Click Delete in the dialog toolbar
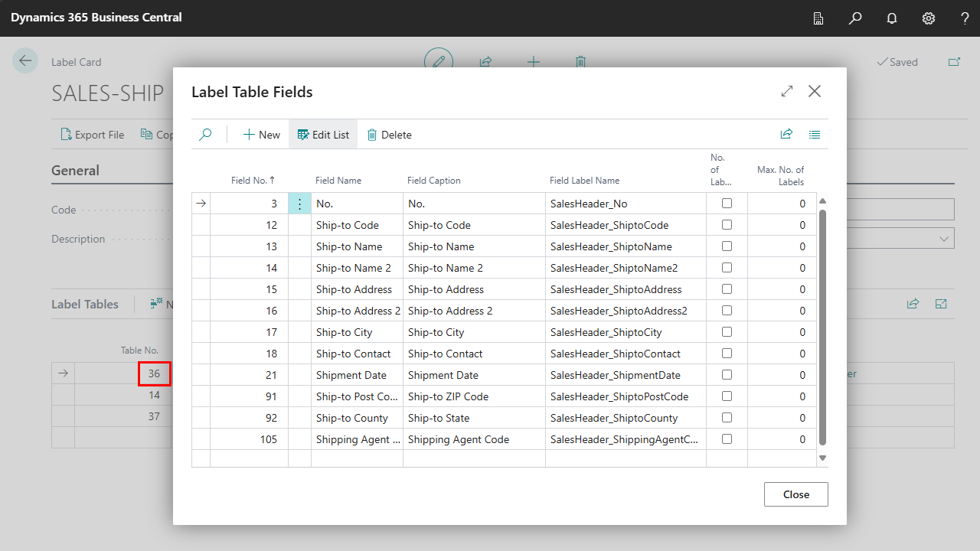The width and height of the screenshot is (980, 551). (x=389, y=135)
